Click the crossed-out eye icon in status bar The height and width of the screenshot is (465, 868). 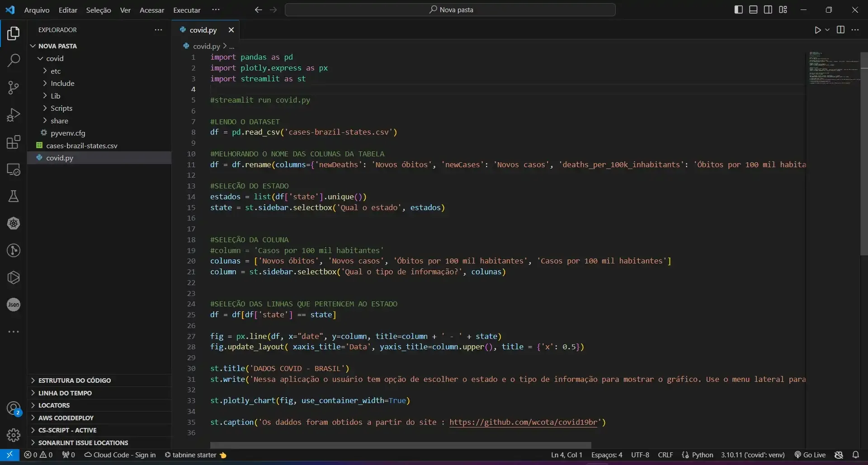click(839, 455)
